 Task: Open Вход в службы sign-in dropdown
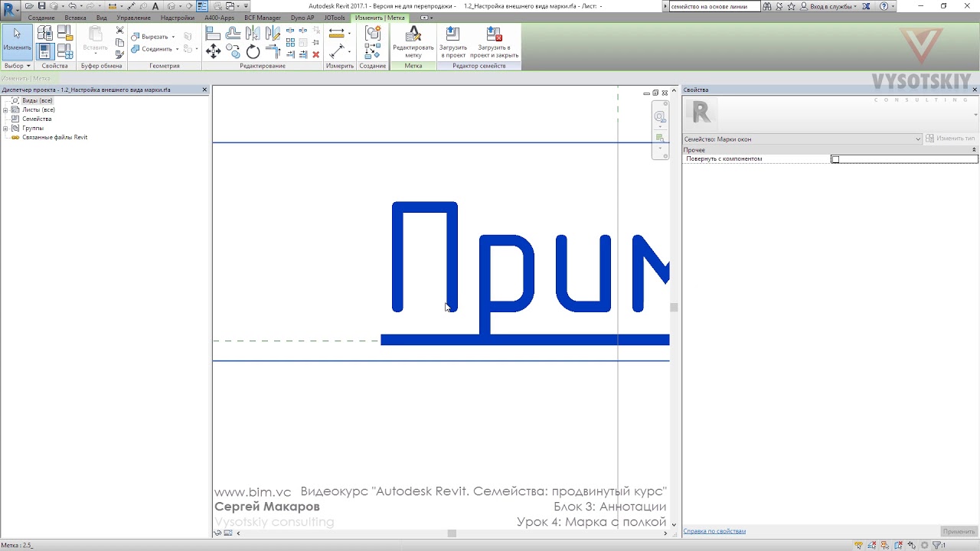[855, 6]
